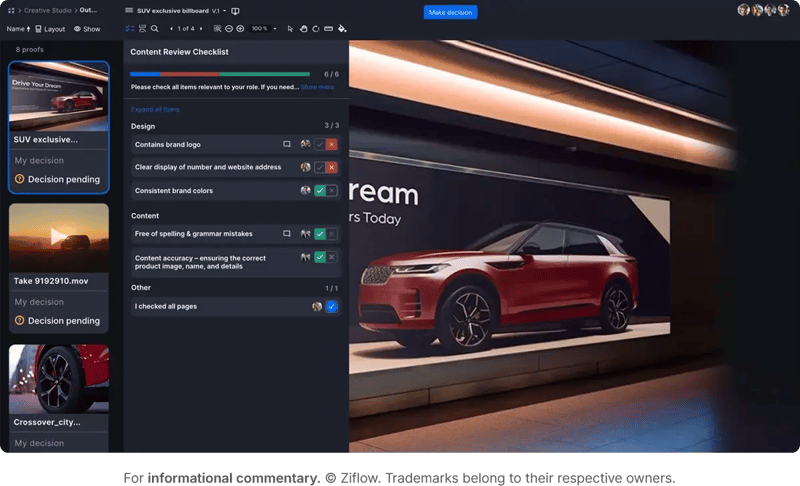Viewport: 800px width, 486px height.
Task: Click the Make decision button
Action: 451,12
